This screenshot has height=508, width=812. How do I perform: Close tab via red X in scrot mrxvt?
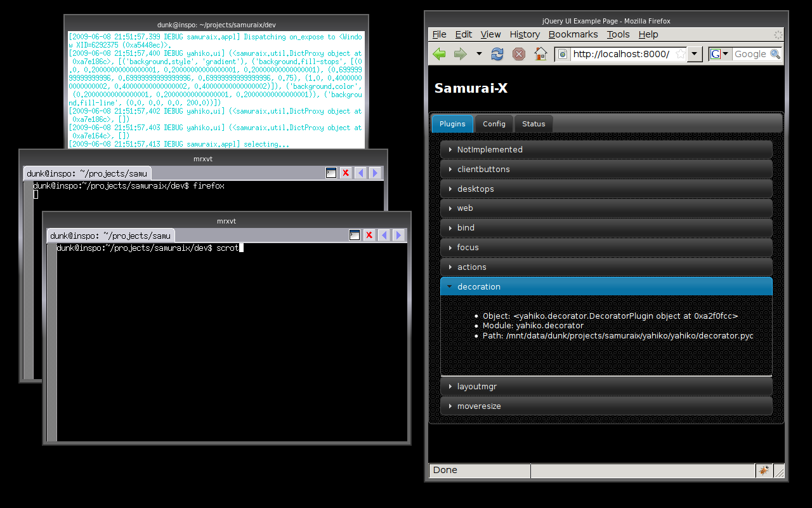tap(369, 235)
